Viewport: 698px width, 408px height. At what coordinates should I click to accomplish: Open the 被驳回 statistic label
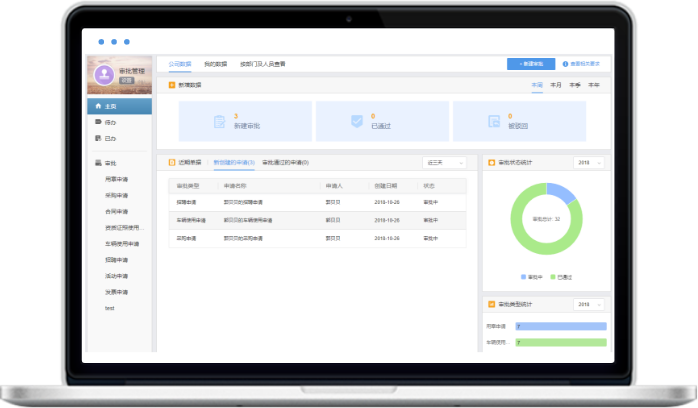518,126
